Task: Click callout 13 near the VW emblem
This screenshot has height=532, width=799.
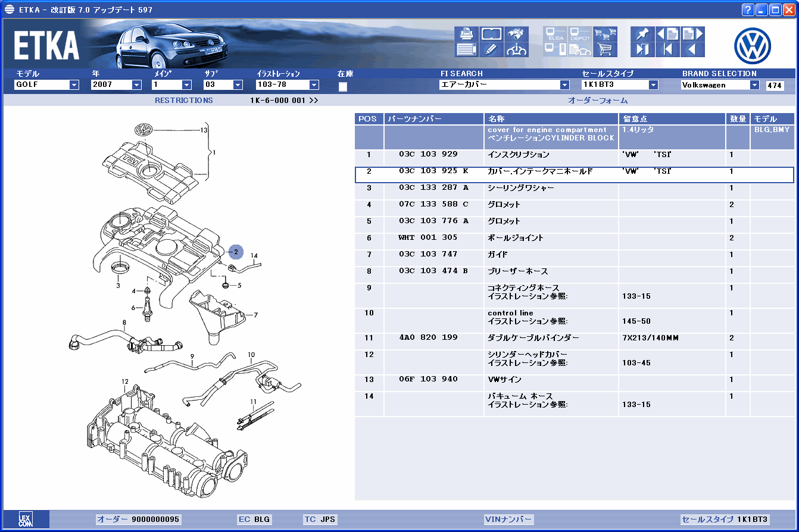Action: [x=204, y=130]
